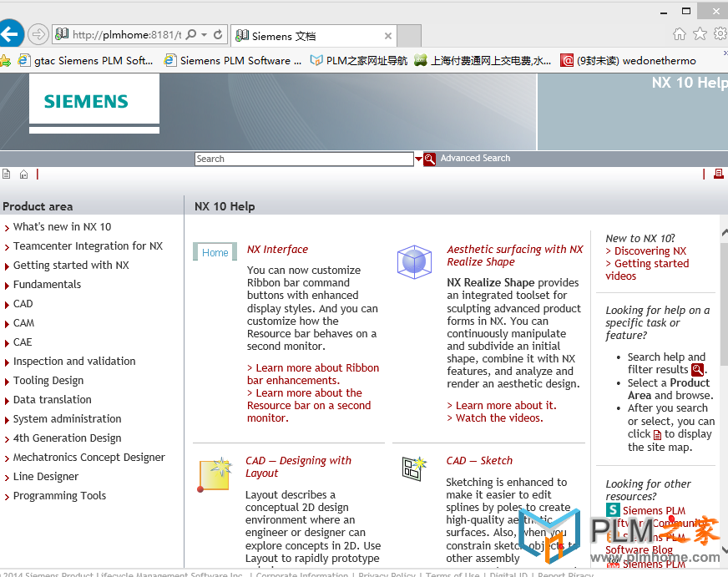
Task: Open Discovering NX link
Action: pos(646,251)
